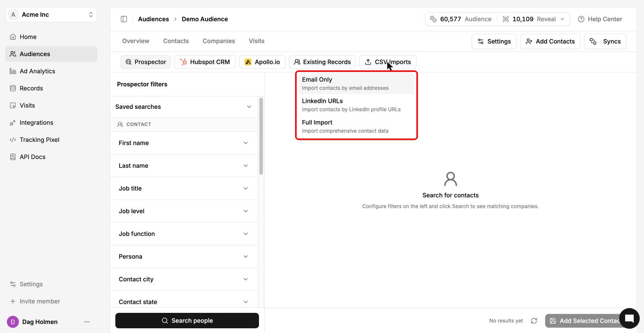
Task: Open the Integrations page
Action: [51, 123]
